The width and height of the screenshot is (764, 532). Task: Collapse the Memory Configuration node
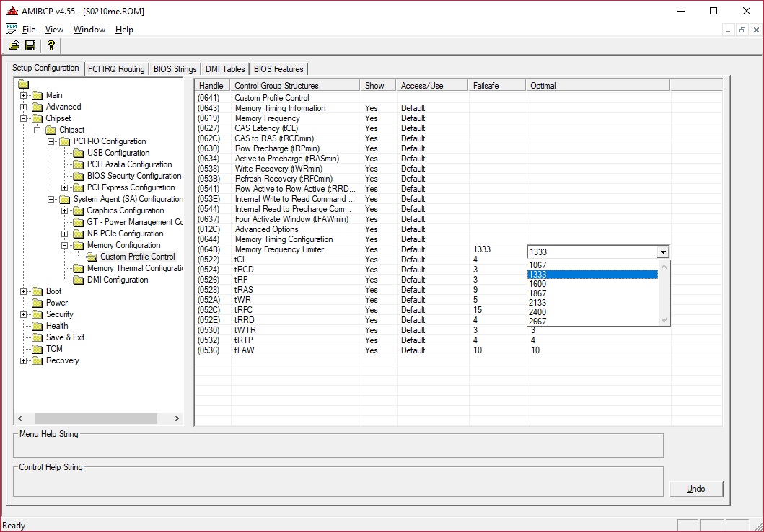tap(64, 246)
